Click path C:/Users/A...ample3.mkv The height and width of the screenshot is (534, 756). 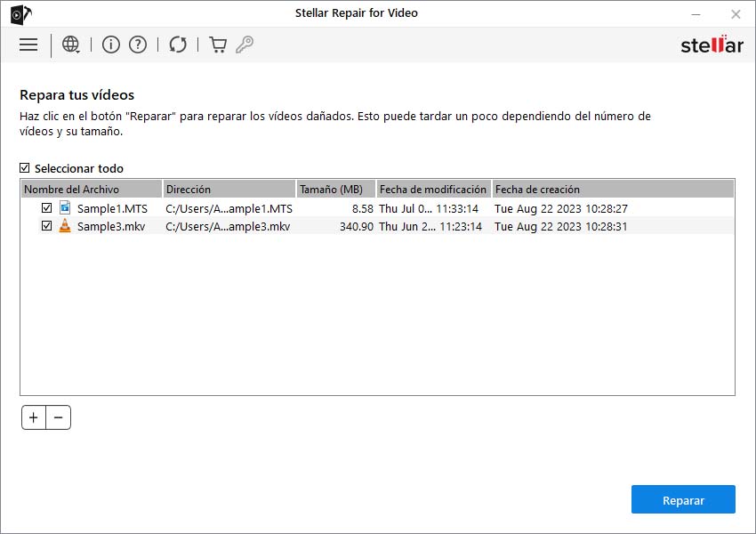click(228, 226)
